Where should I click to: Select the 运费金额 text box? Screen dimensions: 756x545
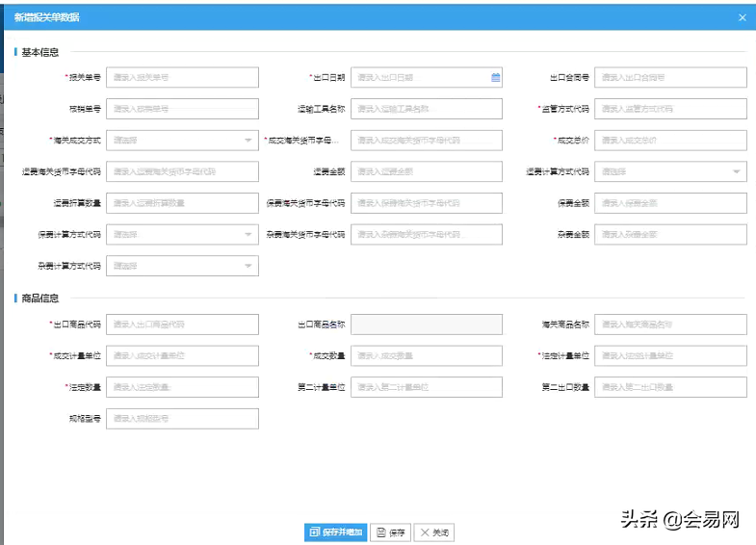426,172
